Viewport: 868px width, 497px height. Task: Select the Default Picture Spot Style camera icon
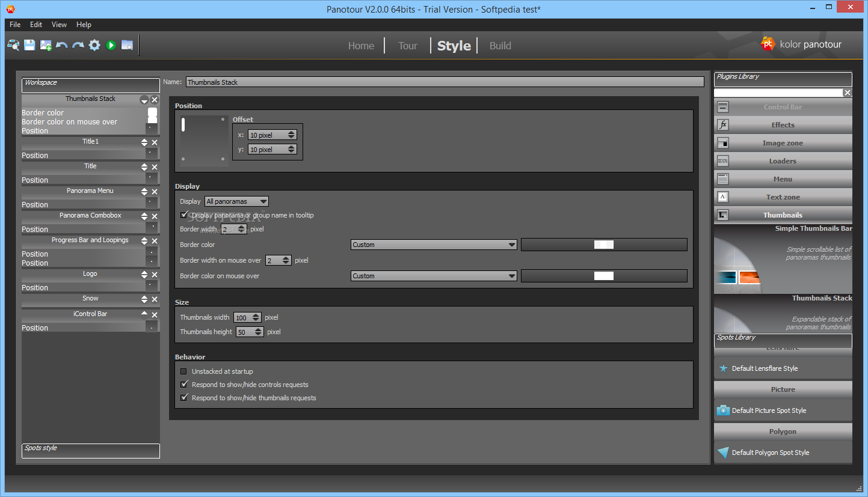coord(723,410)
